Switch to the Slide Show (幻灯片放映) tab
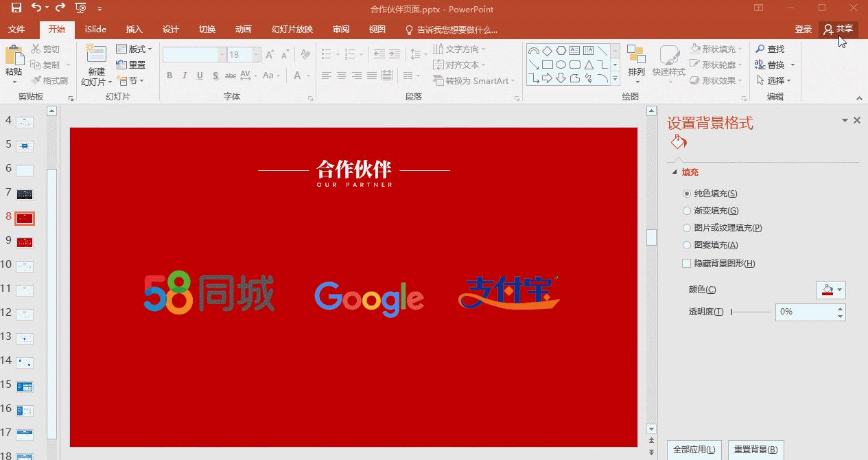 [292, 30]
